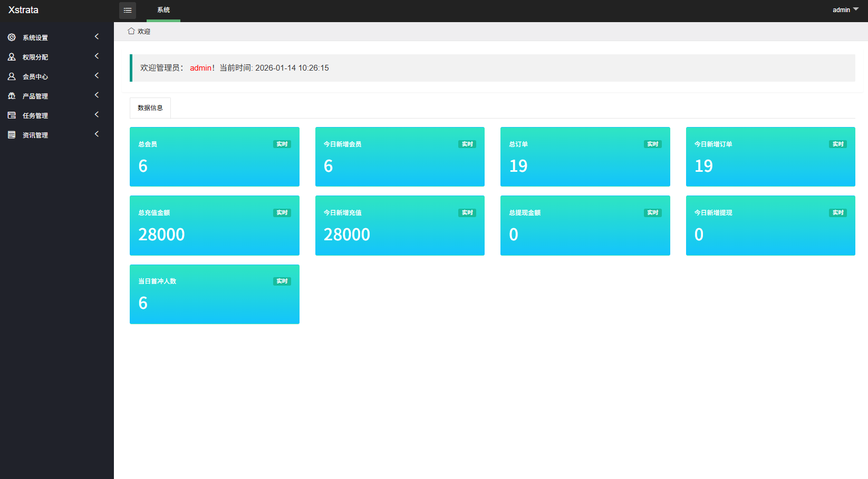Image resolution: width=868 pixels, height=479 pixels.
Task: Expand the 会员中心 chevron arrow
Action: [x=97, y=76]
